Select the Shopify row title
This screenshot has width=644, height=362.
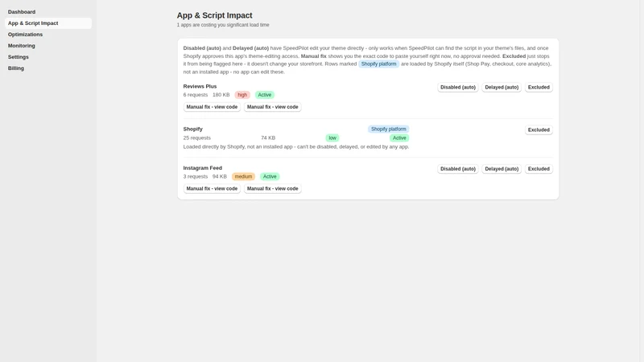pyautogui.click(x=192, y=129)
